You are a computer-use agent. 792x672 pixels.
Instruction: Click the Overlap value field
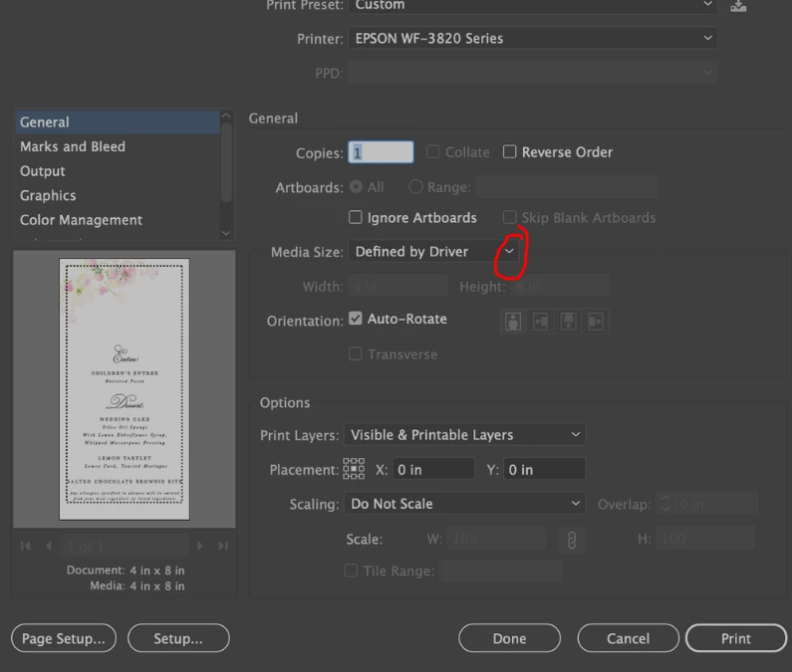pyautogui.click(x=716, y=504)
